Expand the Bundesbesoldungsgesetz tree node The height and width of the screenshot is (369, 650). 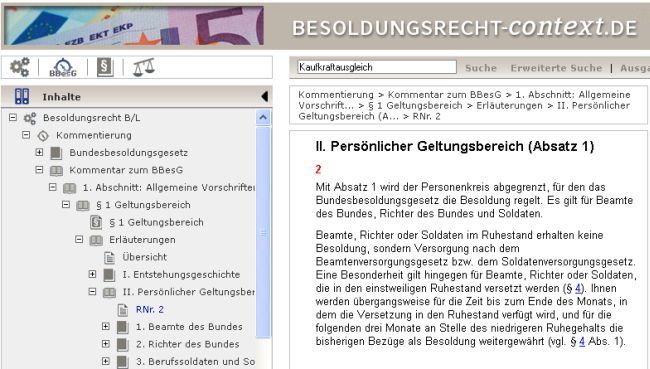pos(39,152)
